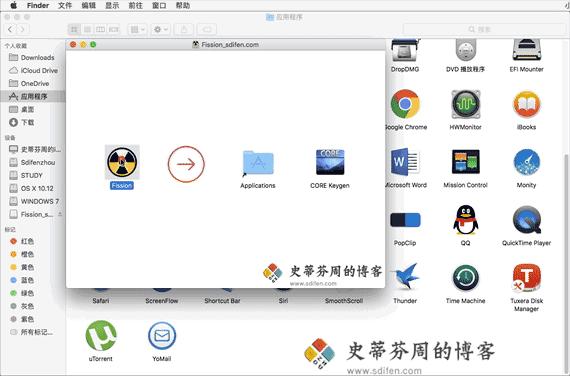Open the Finder menu in menu bar

coord(38,5)
